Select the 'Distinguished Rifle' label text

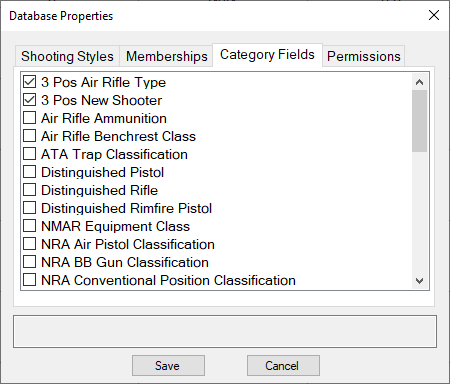point(99,190)
